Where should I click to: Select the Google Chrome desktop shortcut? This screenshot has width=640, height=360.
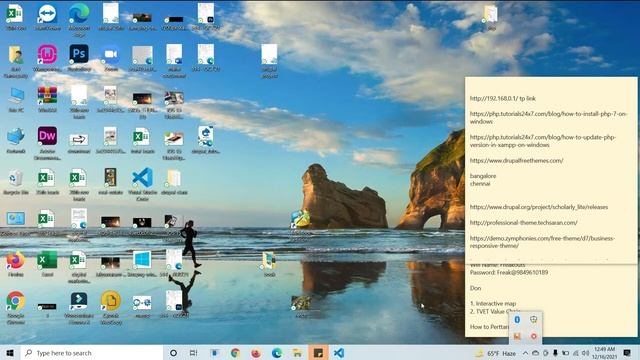coord(16,306)
